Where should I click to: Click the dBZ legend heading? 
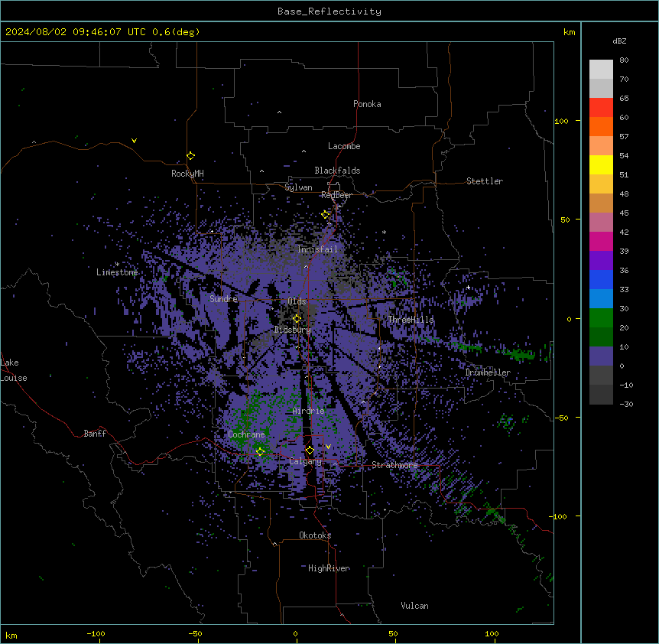pos(619,41)
